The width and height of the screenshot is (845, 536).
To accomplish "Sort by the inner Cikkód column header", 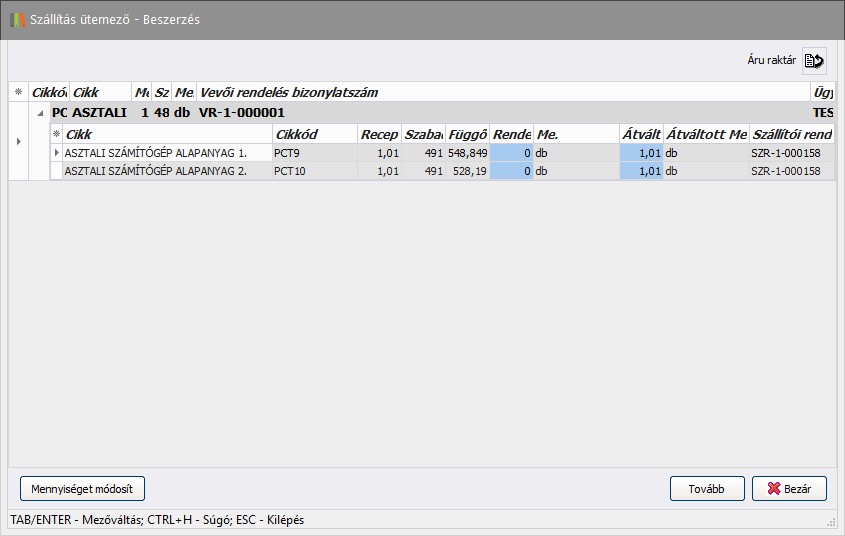I will pyautogui.click(x=314, y=134).
